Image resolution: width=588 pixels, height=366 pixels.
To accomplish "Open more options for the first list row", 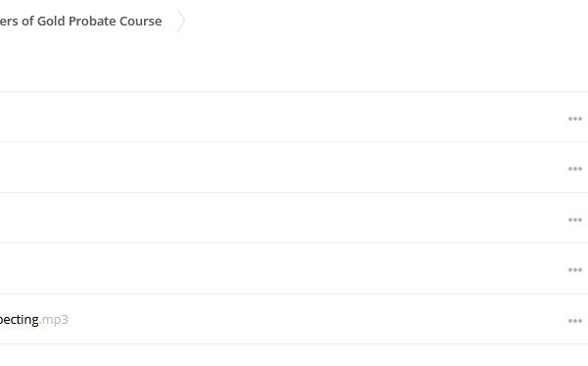I will click(x=575, y=119).
